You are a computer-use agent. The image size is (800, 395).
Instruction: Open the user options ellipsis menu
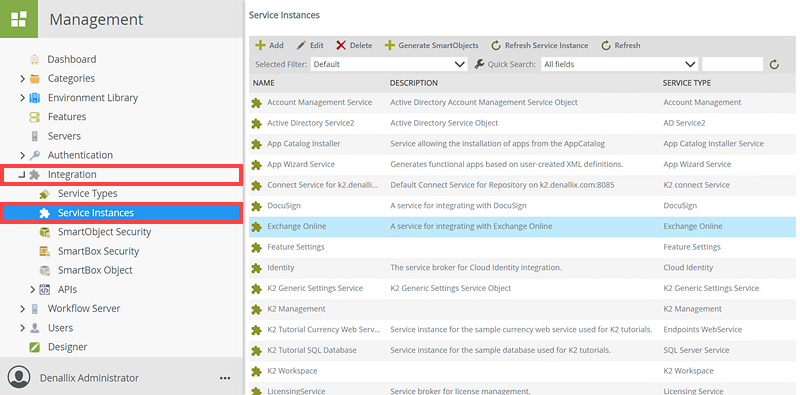pos(225,378)
